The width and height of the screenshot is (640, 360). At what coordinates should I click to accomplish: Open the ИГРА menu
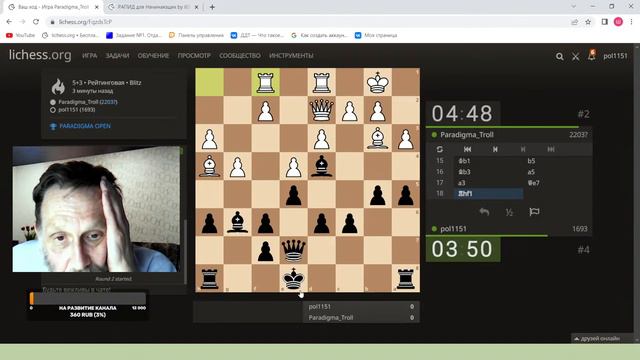[89, 56]
